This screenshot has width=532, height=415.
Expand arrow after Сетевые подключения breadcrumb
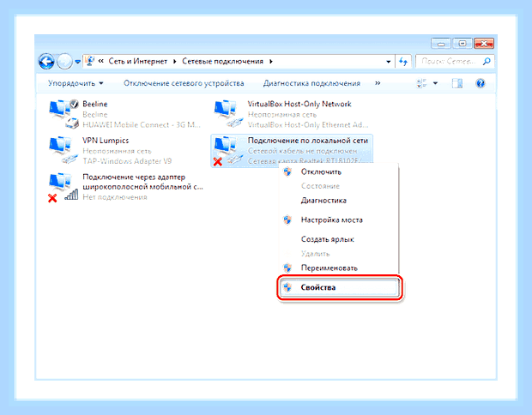(x=271, y=62)
